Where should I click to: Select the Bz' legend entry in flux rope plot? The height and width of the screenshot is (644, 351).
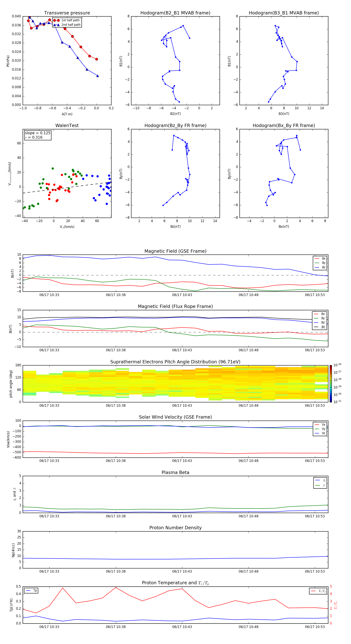(x=320, y=323)
